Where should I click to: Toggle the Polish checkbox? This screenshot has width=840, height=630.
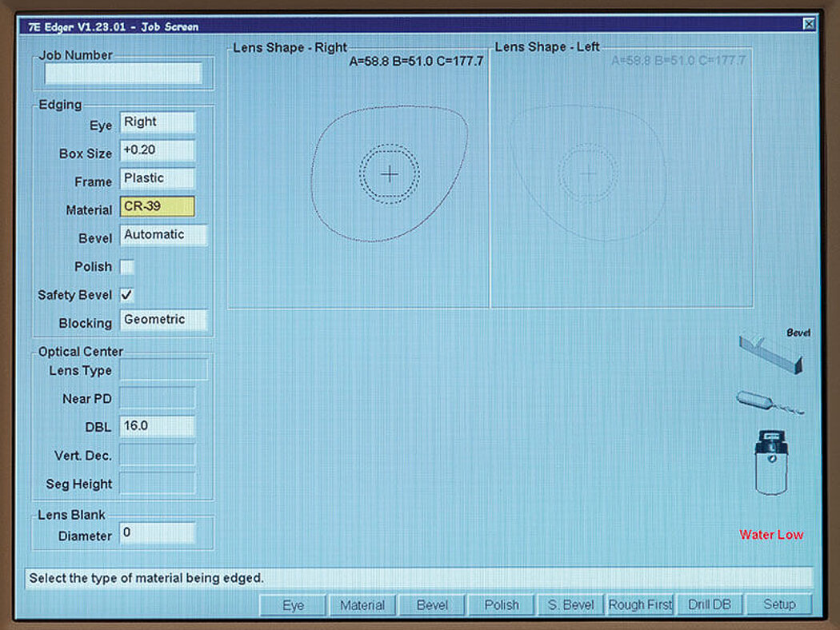coord(127,266)
